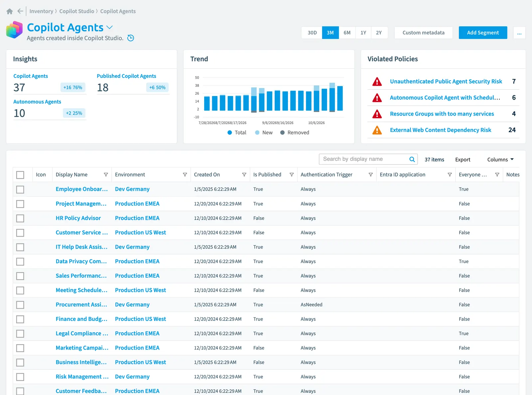Filter the Is Published column
The image size is (532, 395).
[x=292, y=175]
